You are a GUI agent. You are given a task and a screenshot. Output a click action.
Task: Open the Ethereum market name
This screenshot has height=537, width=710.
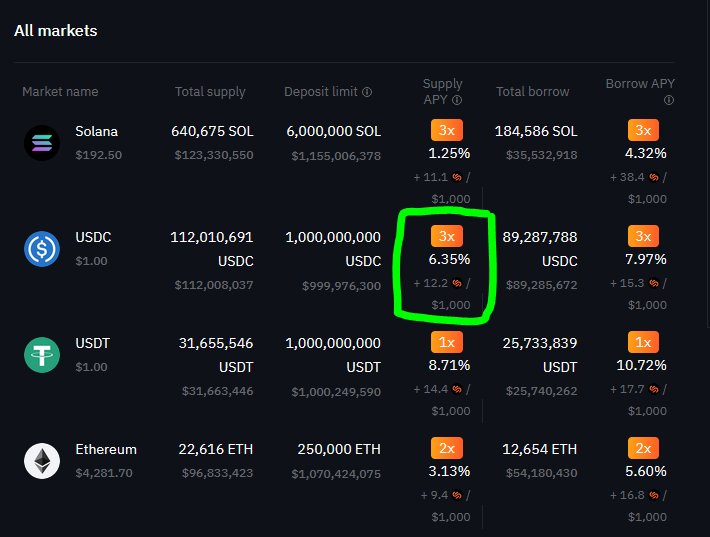click(x=106, y=449)
